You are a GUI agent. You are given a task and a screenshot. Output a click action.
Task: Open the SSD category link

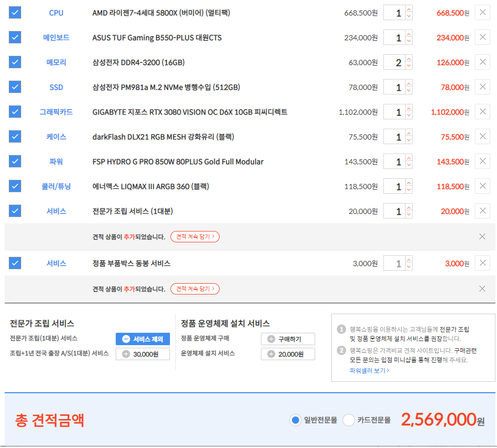click(56, 87)
